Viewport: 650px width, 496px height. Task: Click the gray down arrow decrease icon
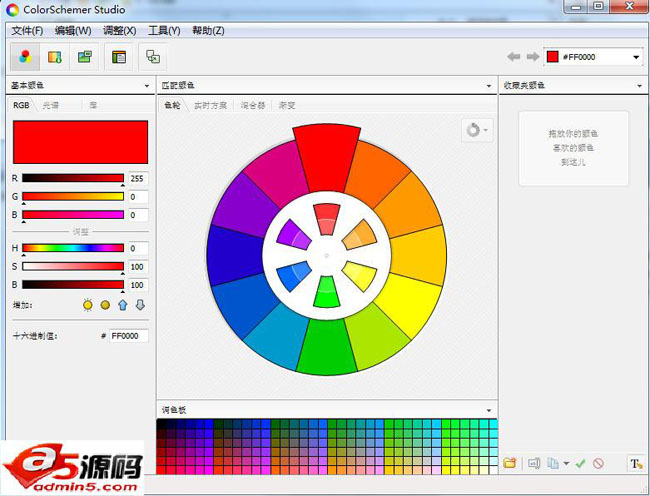141,305
